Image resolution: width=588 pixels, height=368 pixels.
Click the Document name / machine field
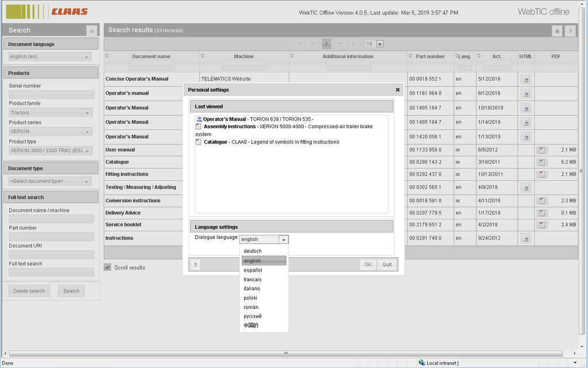[x=51, y=219]
